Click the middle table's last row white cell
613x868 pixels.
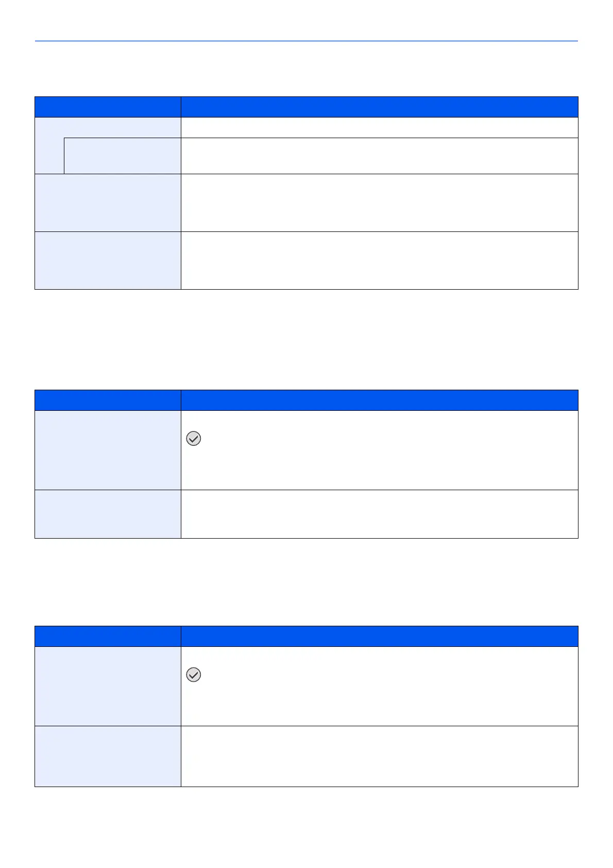pyautogui.click(x=379, y=514)
